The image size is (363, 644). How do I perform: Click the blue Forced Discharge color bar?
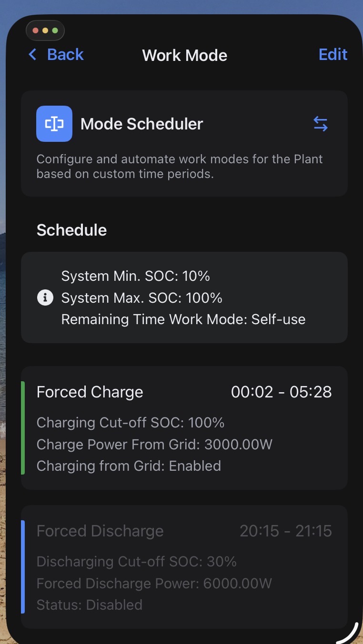pos(23,566)
